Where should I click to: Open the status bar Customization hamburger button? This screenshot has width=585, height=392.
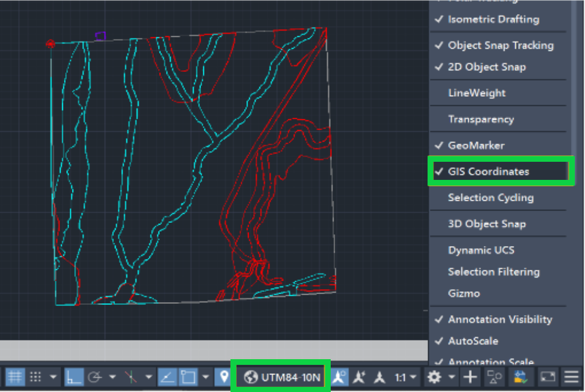571,377
